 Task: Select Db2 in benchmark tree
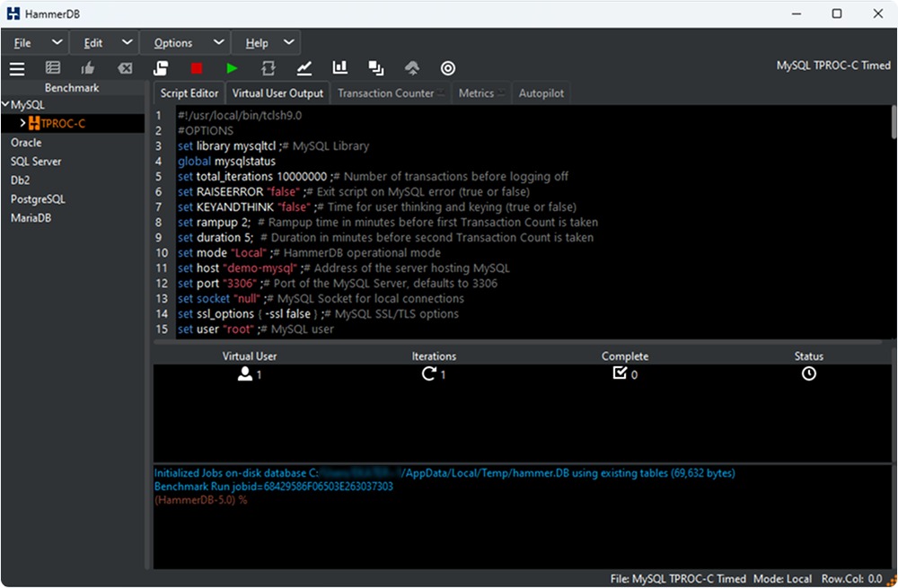[x=20, y=180]
